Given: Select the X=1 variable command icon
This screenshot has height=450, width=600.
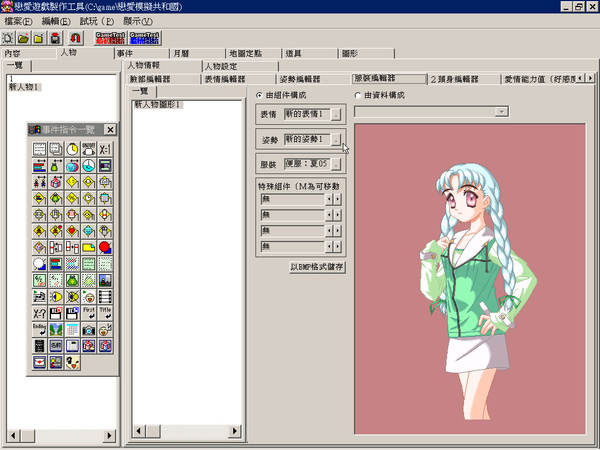Looking at the screenshot, I should tap(105, 150).
